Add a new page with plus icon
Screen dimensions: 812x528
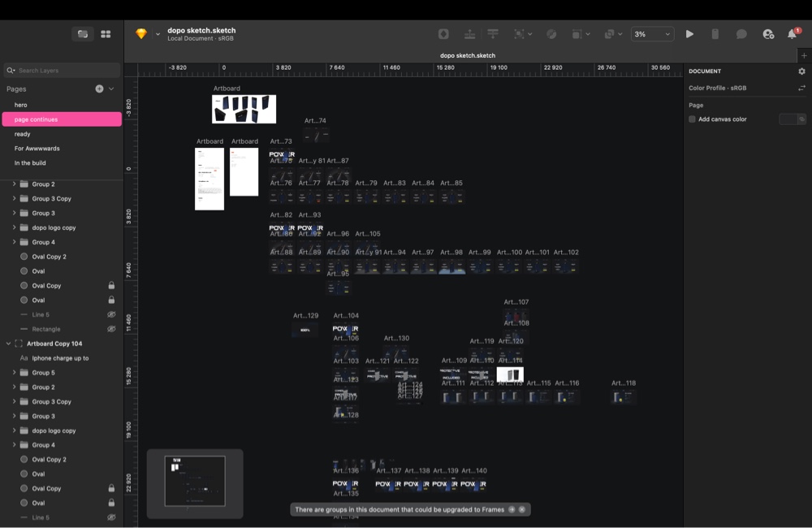pyautogui.click(x=99, y=89)
